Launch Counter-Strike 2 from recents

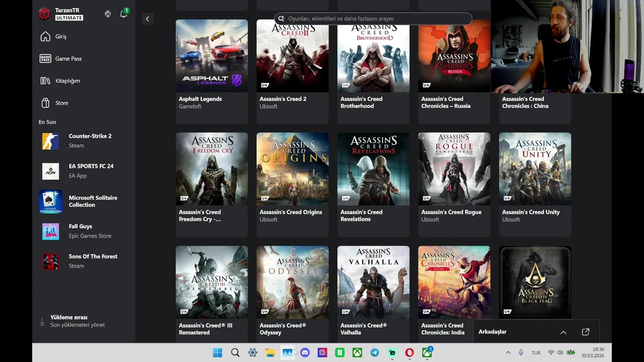pyautogui.click(x=84, y=141)
